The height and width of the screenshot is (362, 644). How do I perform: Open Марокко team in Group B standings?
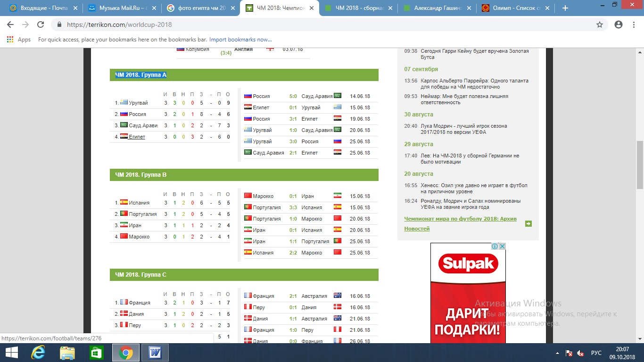coord(139,237)
